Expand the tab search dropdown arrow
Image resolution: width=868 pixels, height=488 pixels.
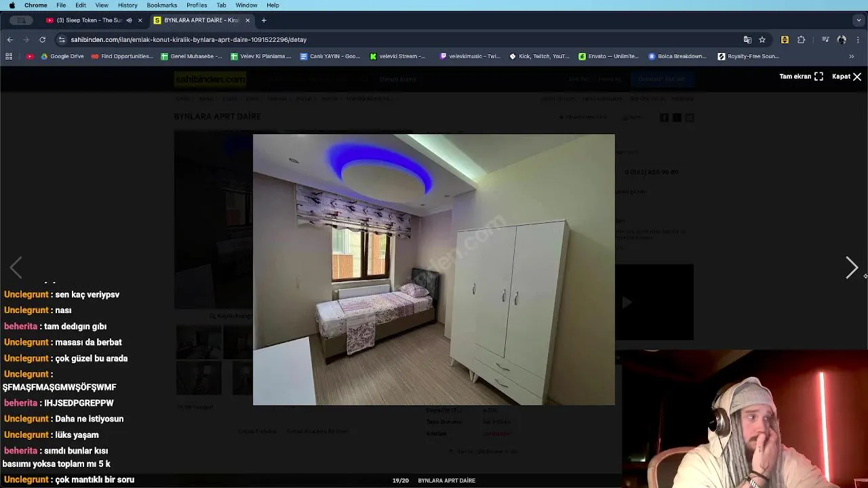pyautogui.click(x=859, y=20)
